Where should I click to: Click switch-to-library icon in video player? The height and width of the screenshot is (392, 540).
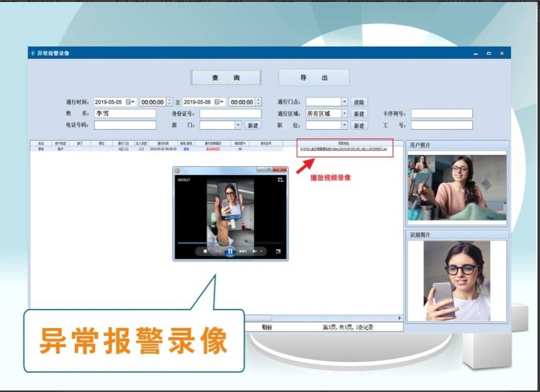point(281,180)
